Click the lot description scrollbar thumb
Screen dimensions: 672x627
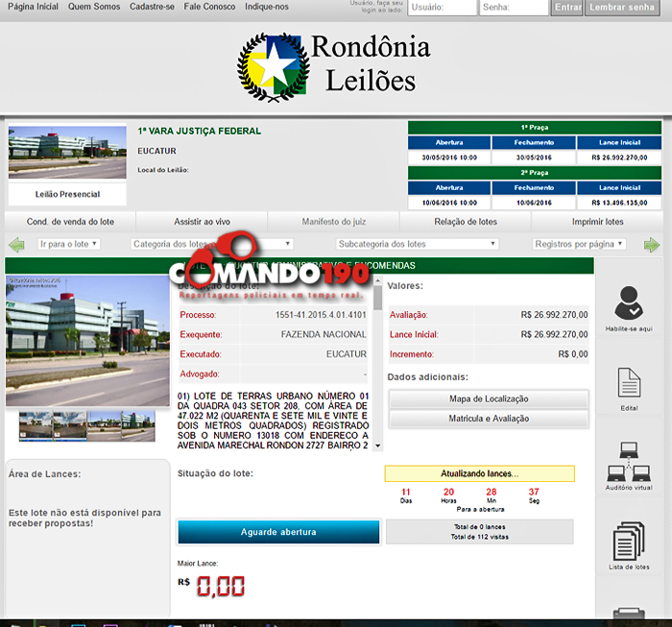coord(377,298)
